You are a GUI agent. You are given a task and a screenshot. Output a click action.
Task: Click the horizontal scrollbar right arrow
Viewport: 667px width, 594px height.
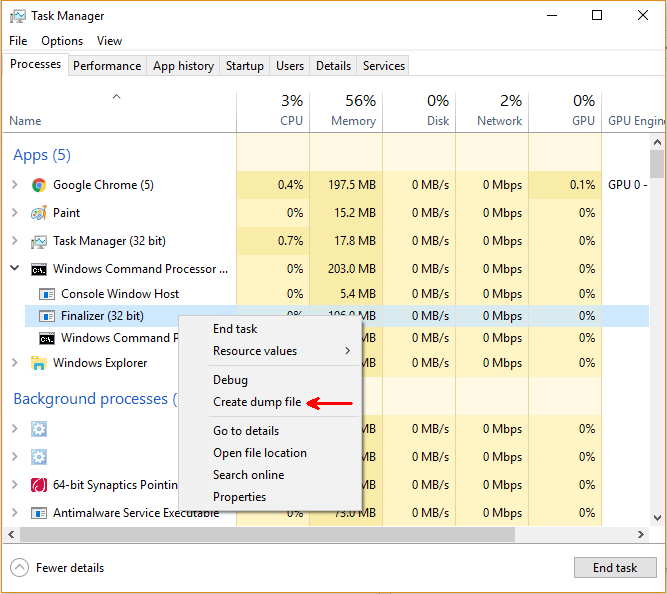point(641,534)
